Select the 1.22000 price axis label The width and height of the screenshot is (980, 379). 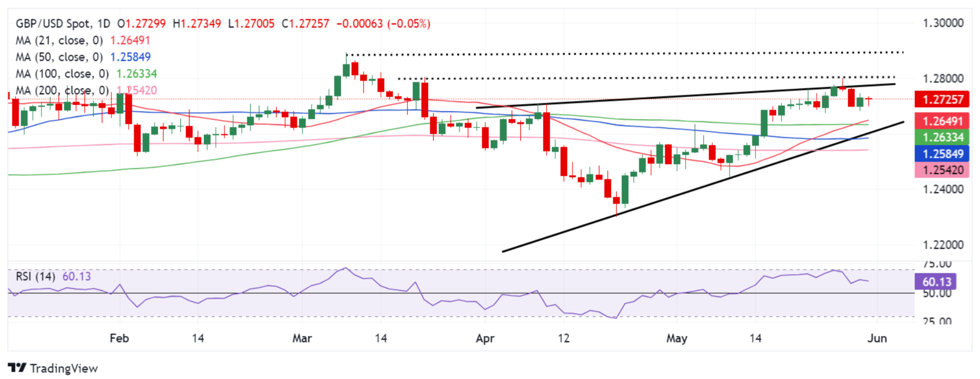[943, 245]
